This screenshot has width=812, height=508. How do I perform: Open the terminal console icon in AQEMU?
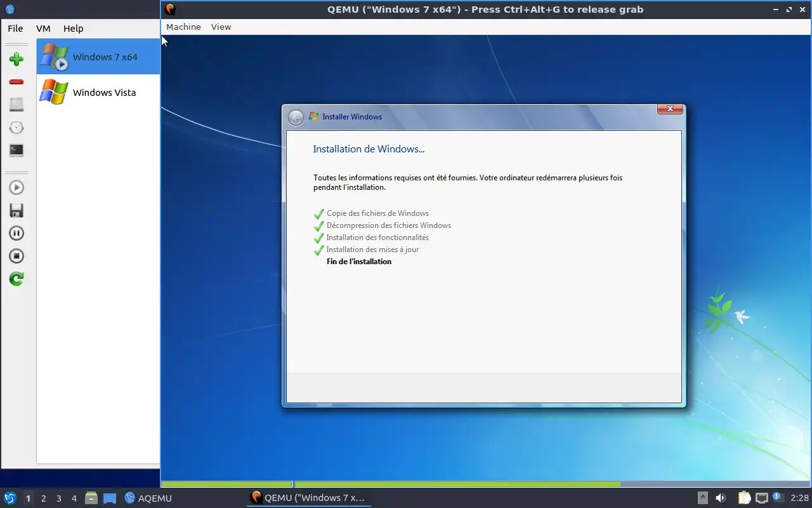(16, 150)
